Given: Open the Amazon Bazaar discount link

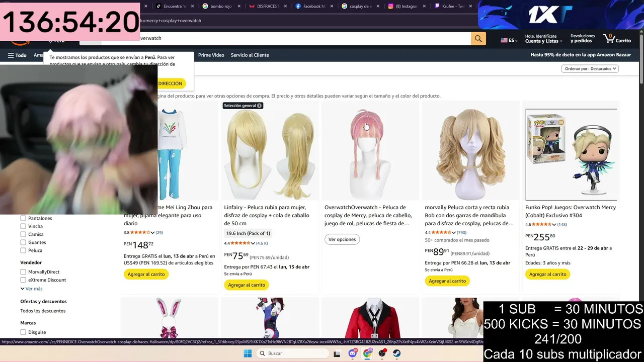Looking at the screenshot, I should tap(581, 55).
